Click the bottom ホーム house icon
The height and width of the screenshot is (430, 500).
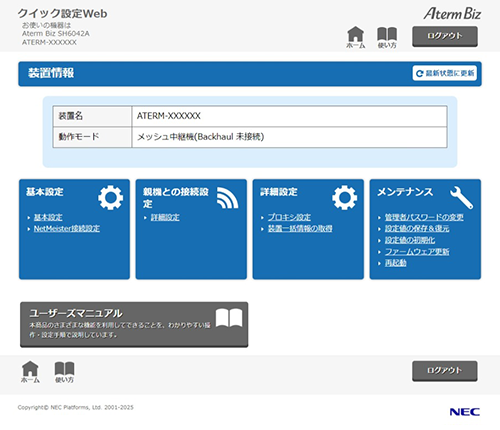click(30, 372)
